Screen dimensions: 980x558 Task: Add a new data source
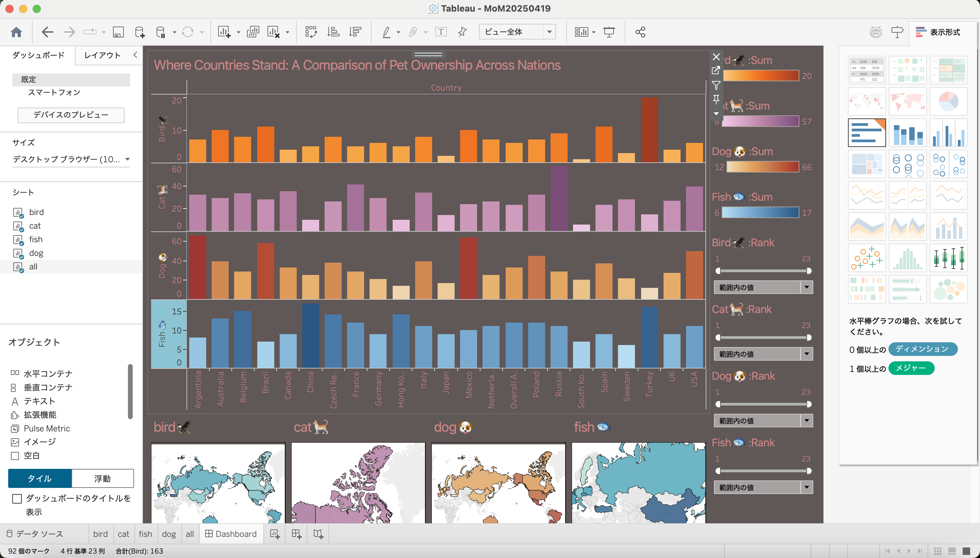coord(140,32)
